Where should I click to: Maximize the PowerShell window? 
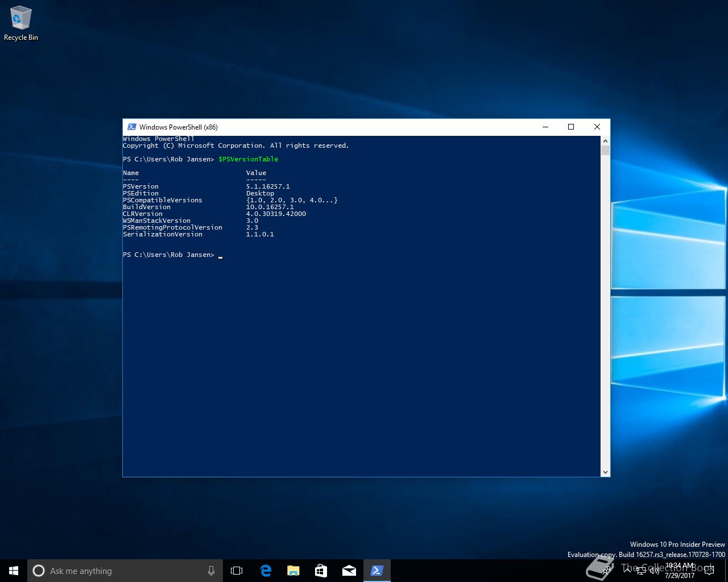[x=571, y=127]
